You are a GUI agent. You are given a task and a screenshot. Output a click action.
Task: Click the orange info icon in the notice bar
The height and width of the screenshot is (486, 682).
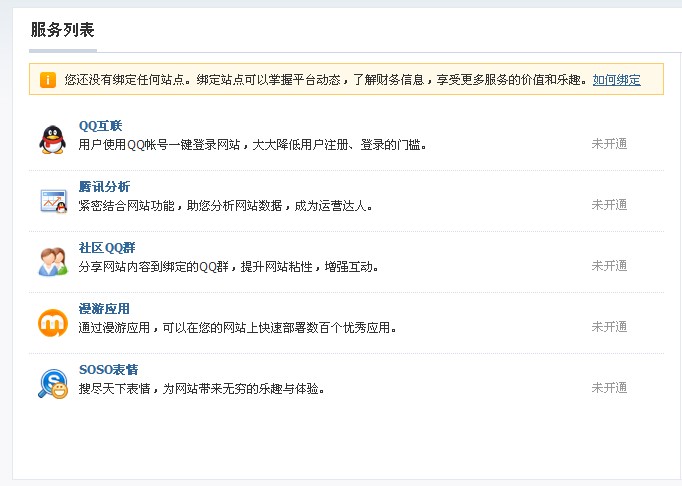48,80
